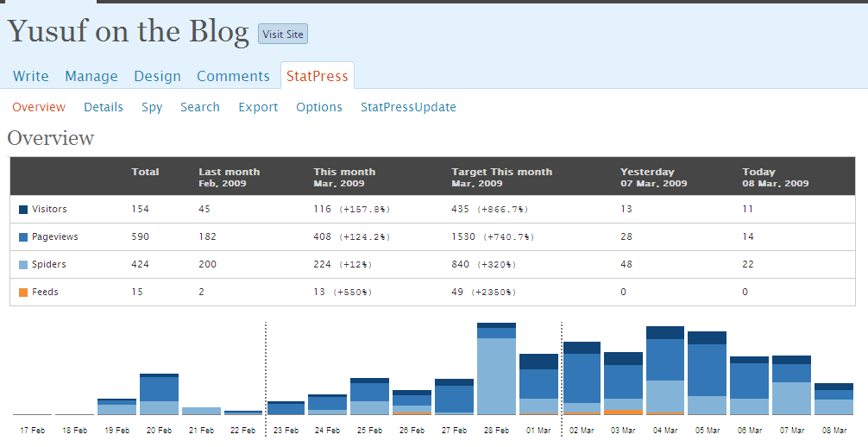This screenshot has width=868, height=447.
Task: Click the Spiders row label
Action: click(x=48, y=264)
